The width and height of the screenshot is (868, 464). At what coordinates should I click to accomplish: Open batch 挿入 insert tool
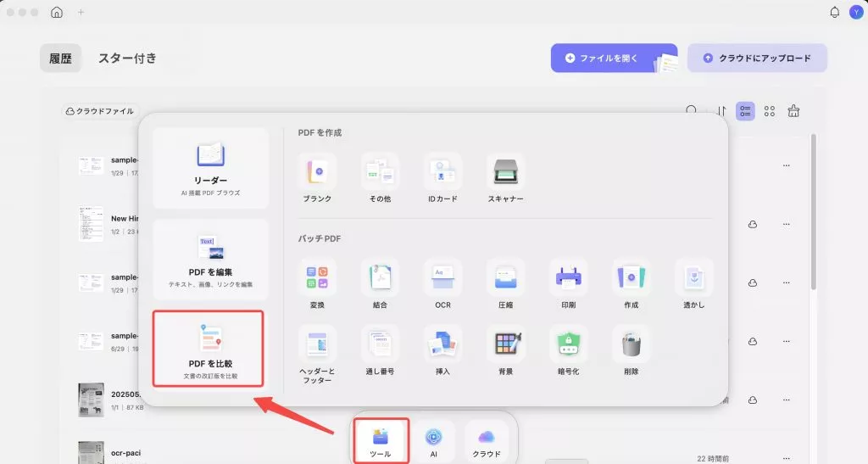pyautogui.click(x=442, y=351)
